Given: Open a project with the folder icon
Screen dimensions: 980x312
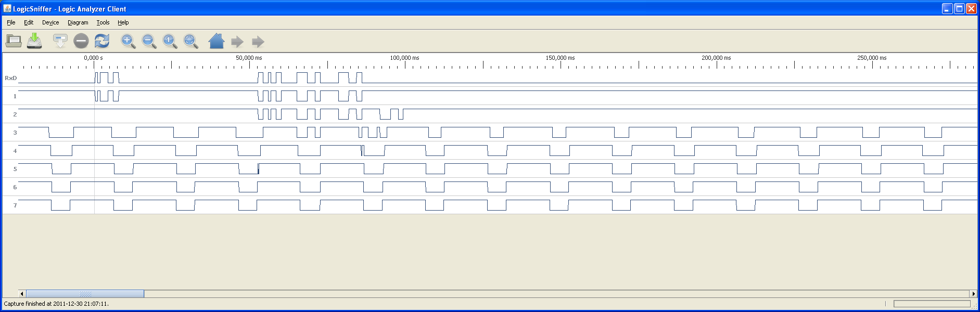Looking at the screenshot, I should pos(14,41).
